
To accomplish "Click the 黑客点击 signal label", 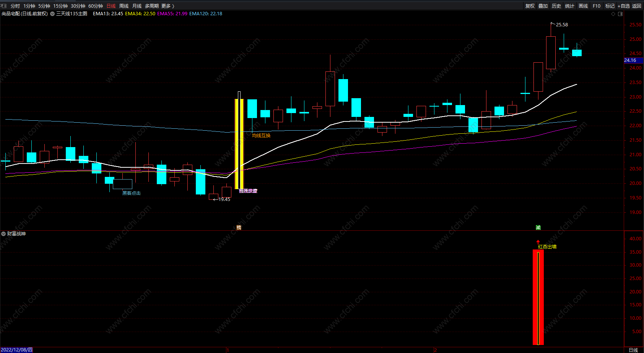I will point(132,193).
